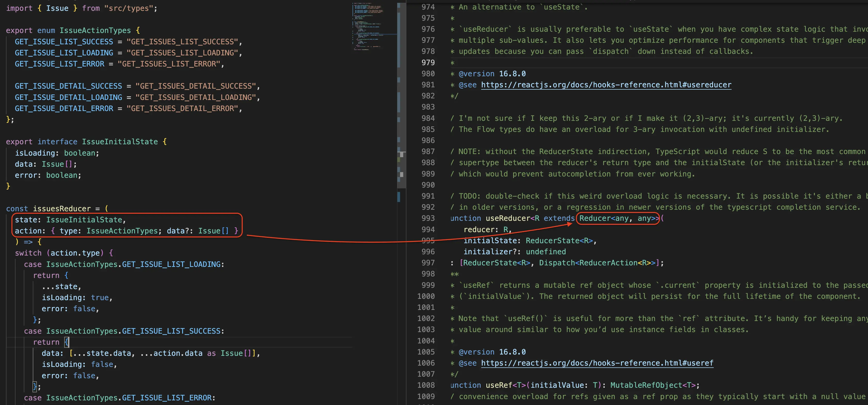
Task: Click line number 1008 in the gutter
Action: point(426,385)
